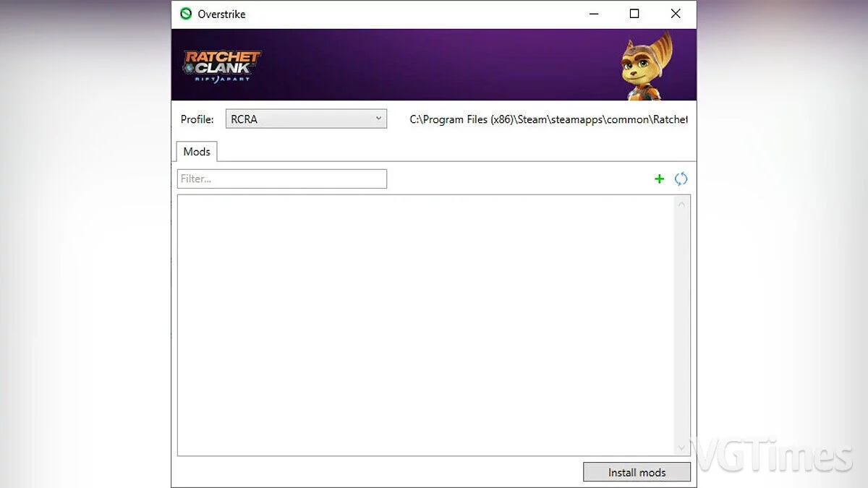868x488 pixels.
Task: Click the Overstrike app icon in title bar
Action: 186,14
